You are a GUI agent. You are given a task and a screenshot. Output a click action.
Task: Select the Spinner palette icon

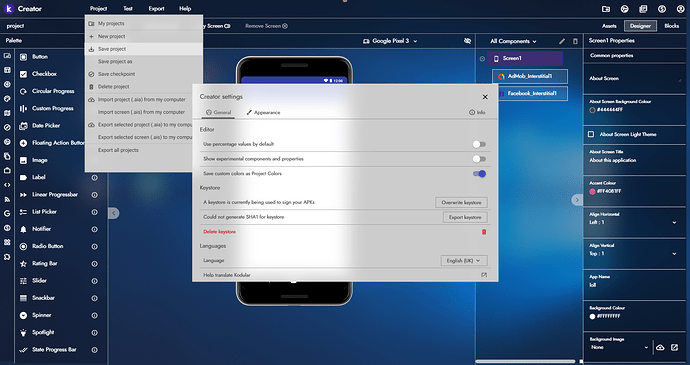coord(23,315)
